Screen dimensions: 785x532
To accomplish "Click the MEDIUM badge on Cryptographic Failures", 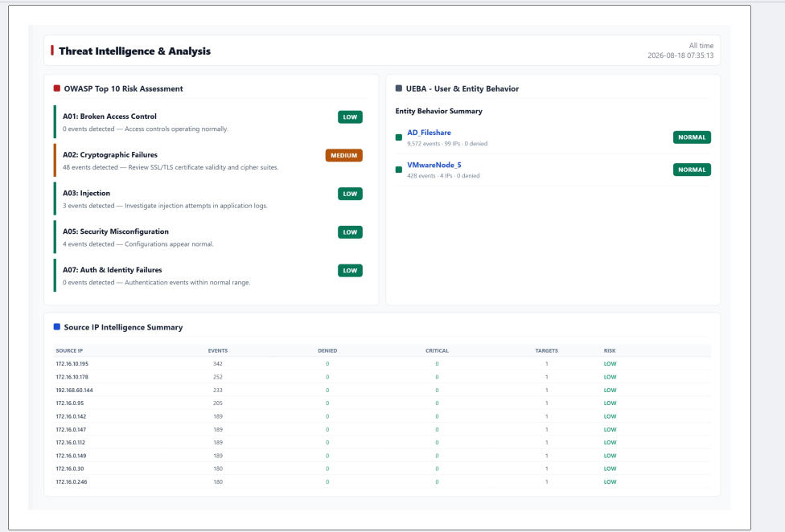I will click(x=344, y=155).
